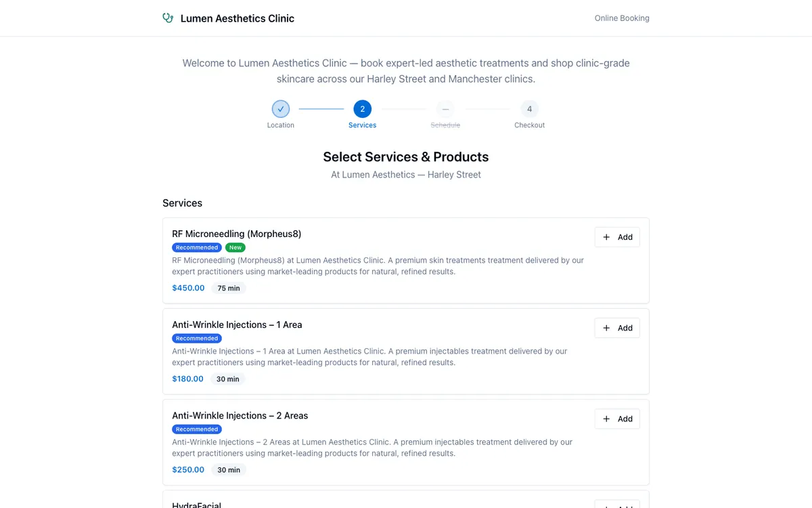The width and height of the screenshot is (812, 508).
Task: Click plus icon on RF Microneedling Add button
Action: [606, 237]
